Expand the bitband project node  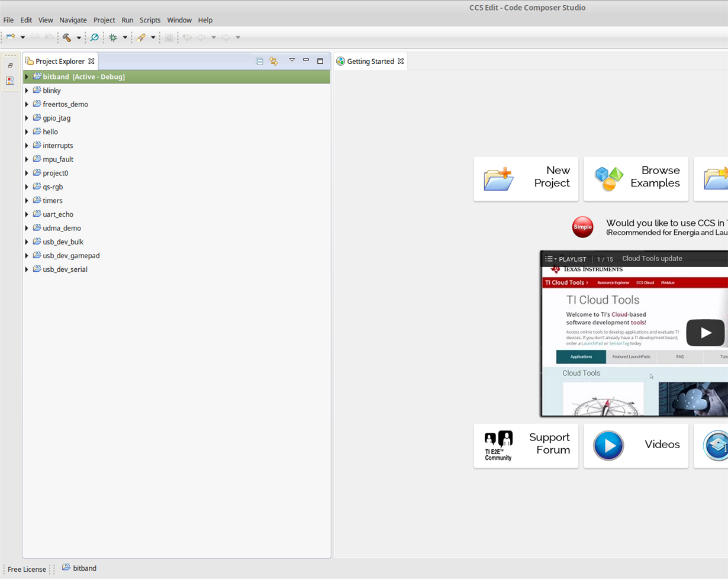(x=27, y=77)
